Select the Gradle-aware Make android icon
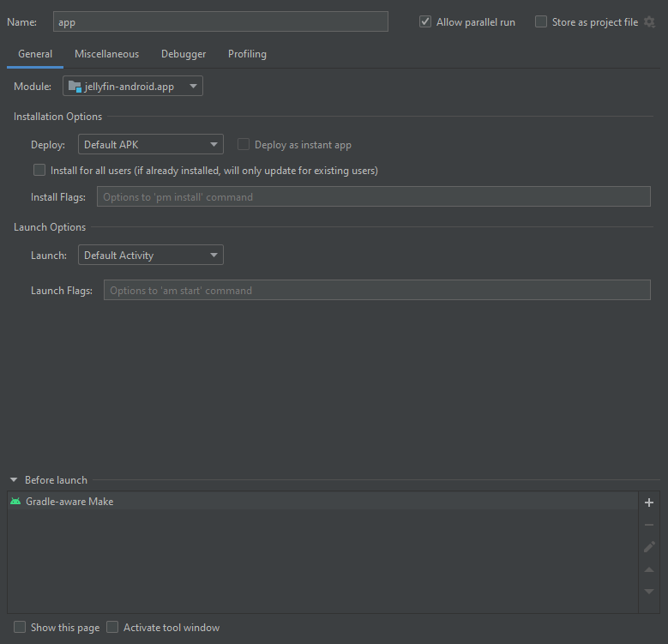668x644 pixels. point(15,502)
